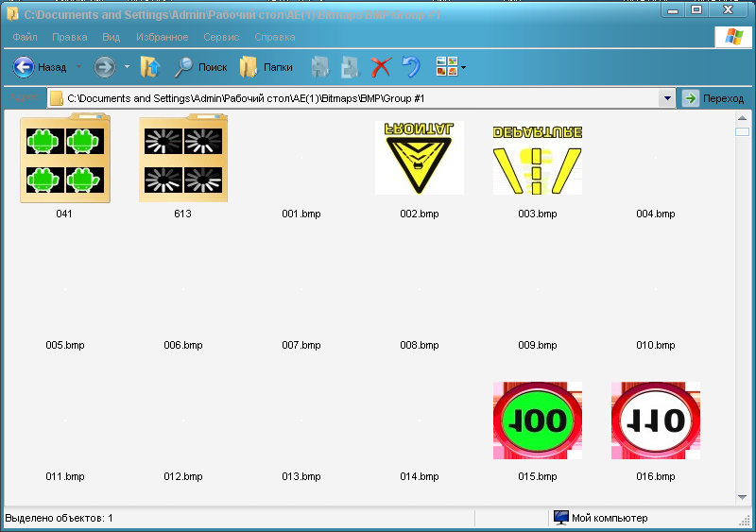Click the Переход go button
This screenshot has height=532, width=756.
[x=713, y=98]
